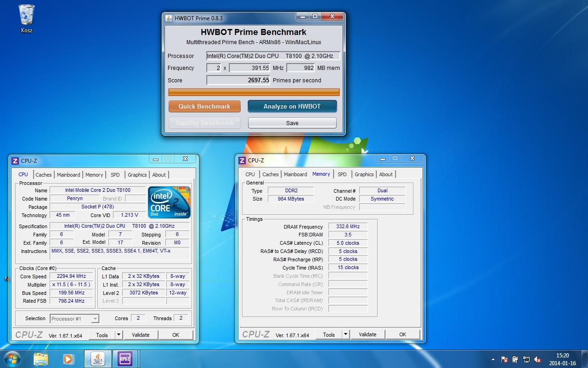Click the 982 MB mem field
Screen dimensions: 588x368
pos(300,68)
